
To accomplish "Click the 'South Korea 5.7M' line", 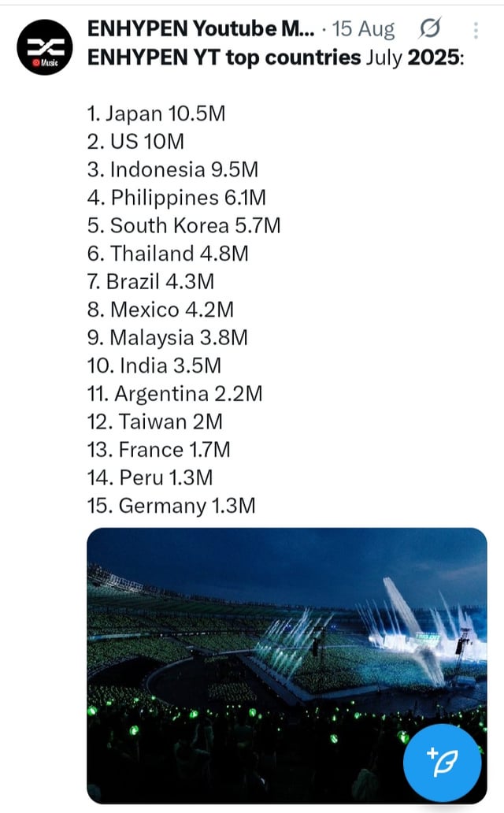I will point(183,225).
